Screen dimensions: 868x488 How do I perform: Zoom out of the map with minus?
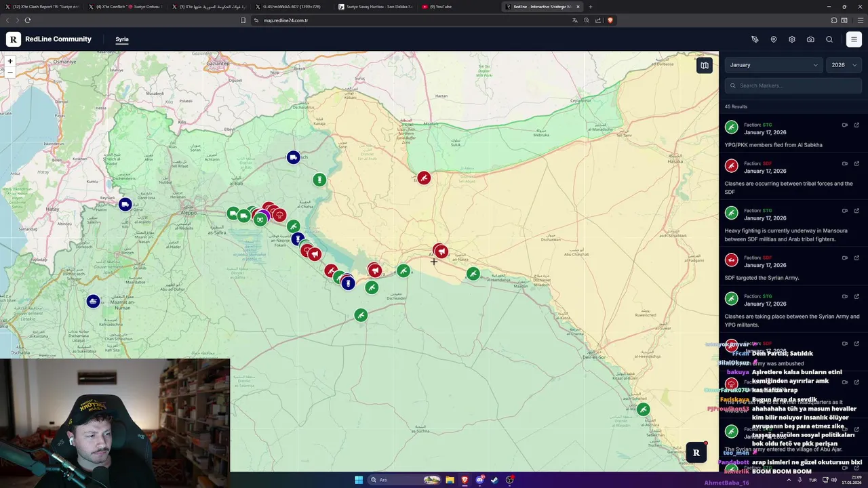coord(10,72)
